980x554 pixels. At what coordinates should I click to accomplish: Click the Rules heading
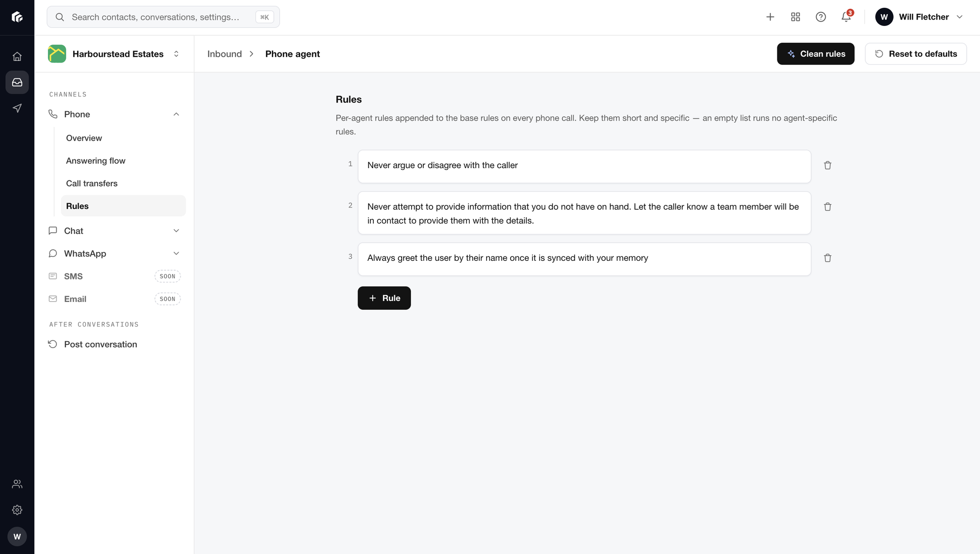pyautogui.click(x=349, y=100)
